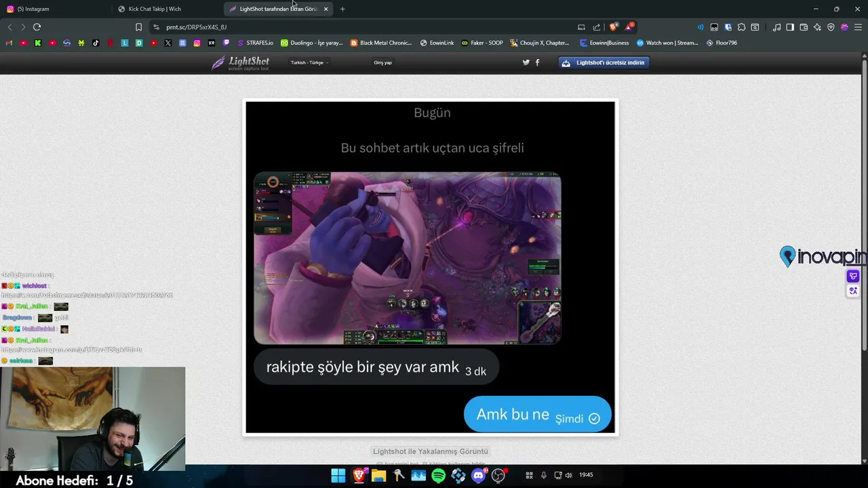Open the Extensions puzzle icon
The image size is (868, 488).
click(741, 27)
